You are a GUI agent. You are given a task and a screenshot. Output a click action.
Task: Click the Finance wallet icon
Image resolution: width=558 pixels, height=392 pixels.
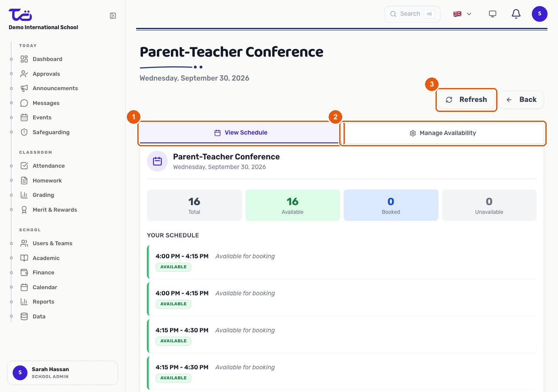[x=24, y=273]
